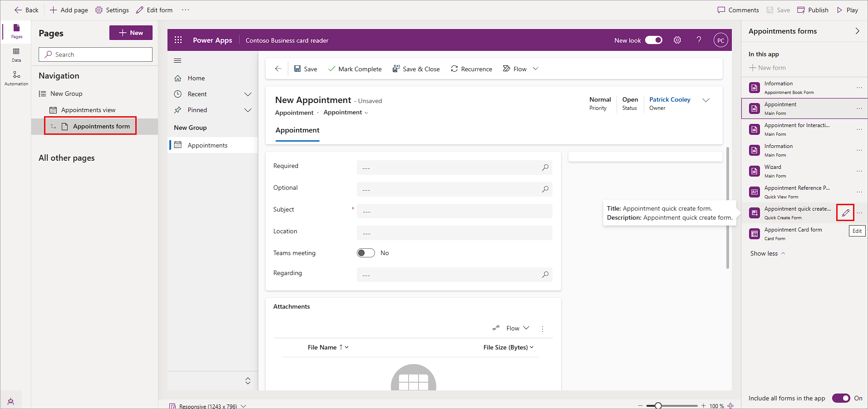Edit the Appointment quick create form pencil icon
868x409 pixels.
click(x=845, y=212)
